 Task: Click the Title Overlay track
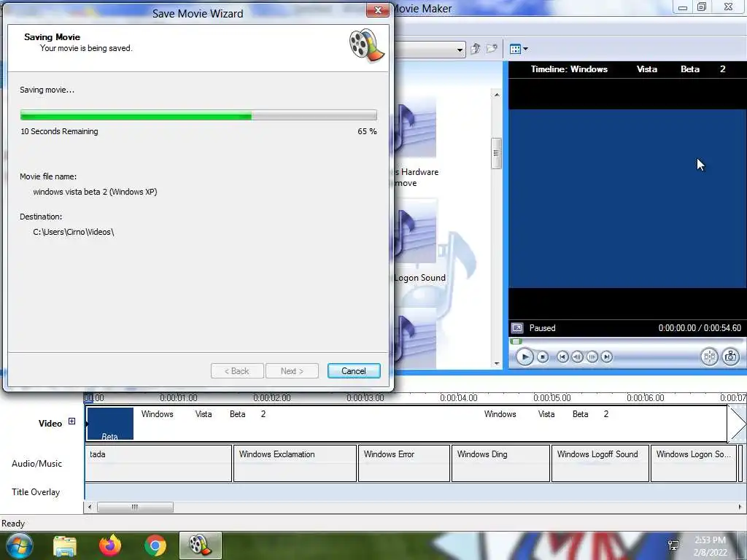(414, 492)
